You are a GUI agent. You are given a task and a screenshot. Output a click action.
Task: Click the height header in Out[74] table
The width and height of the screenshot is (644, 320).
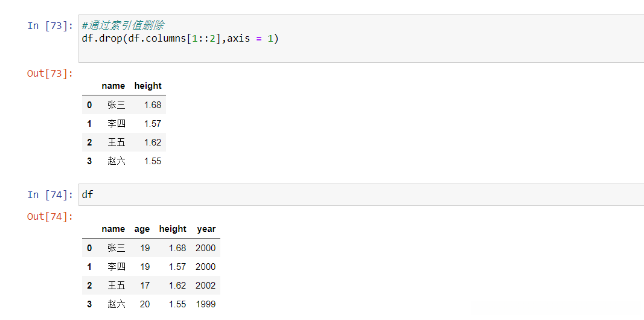(x=173, y=229)
